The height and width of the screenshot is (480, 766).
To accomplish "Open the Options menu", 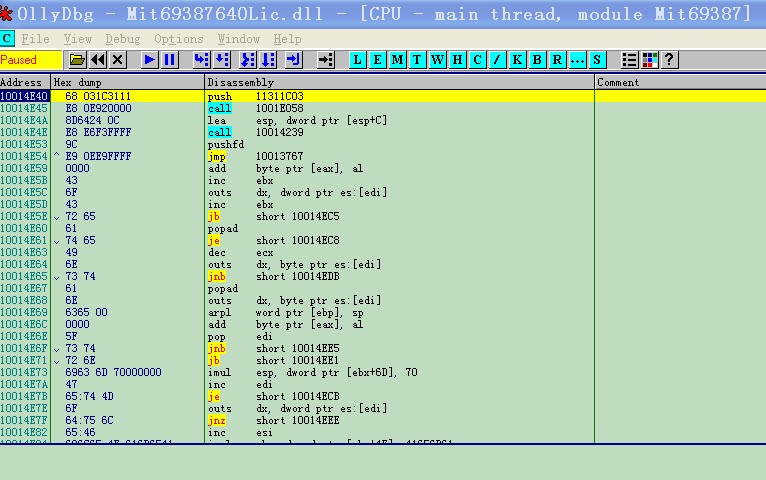I will [179, 39].
